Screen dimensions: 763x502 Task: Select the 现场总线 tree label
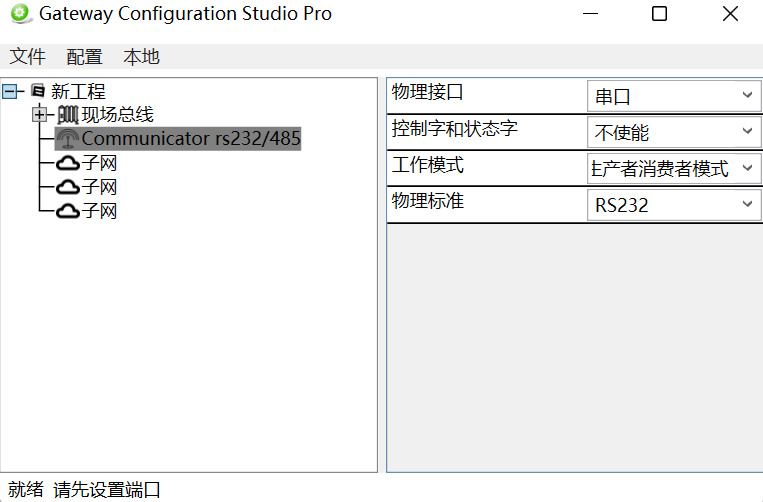pos(117,115)
